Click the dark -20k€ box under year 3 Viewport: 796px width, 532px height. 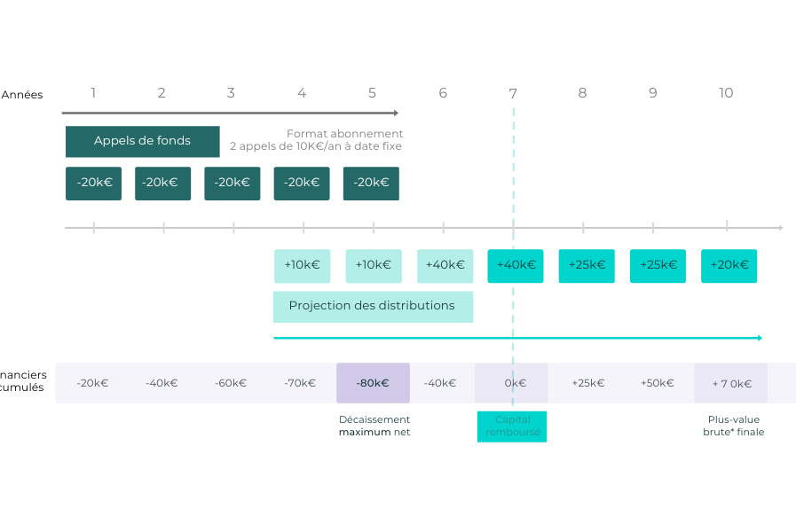tap(232, 183)
